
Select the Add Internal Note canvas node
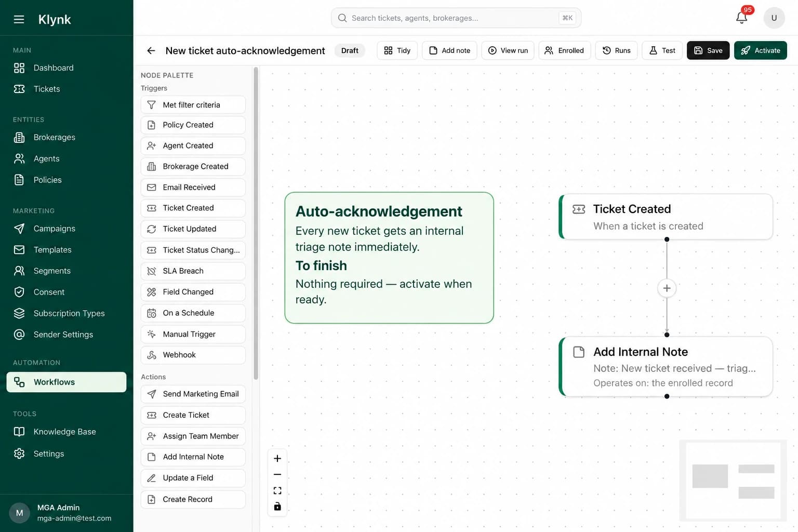pyautogui.click(x=666, y=367)
